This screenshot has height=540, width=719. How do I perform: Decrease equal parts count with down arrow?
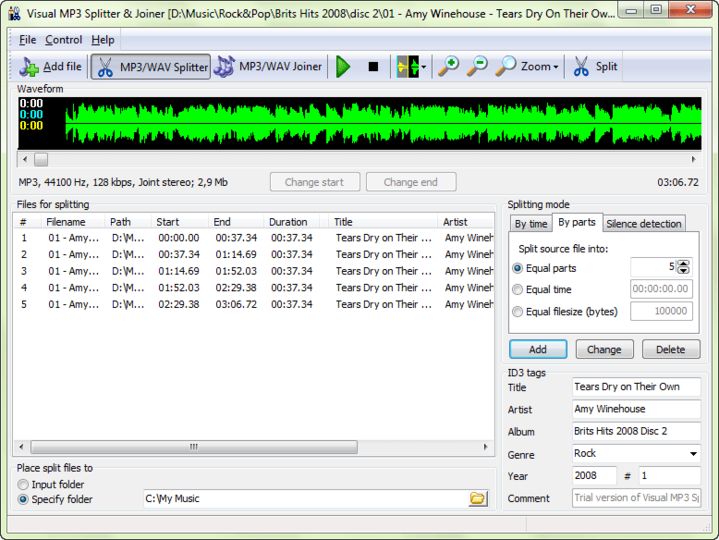pyautogui.click(x=683, y=270)
